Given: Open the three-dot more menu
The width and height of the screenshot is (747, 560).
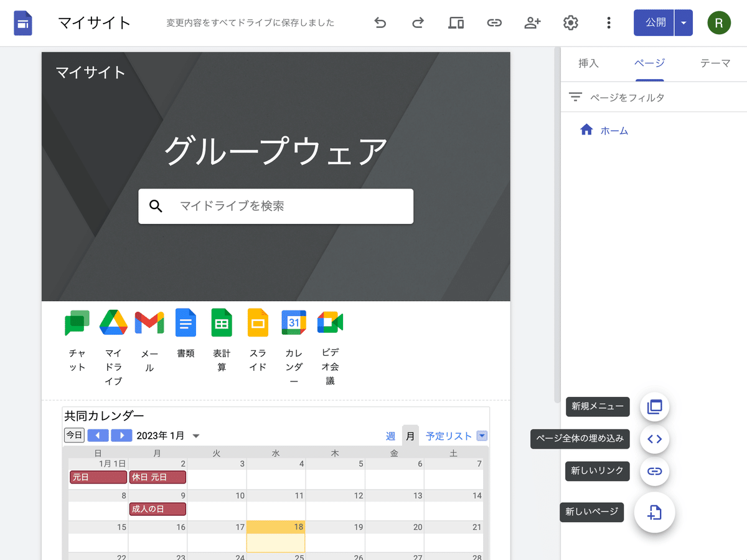Looking at the screenshot, I should pyautogui.click(x=608, y=23).
